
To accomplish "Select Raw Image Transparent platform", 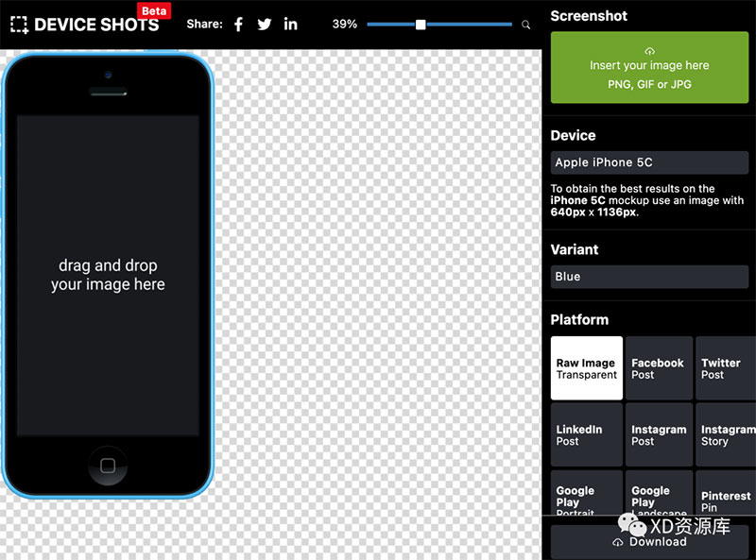I will (x=587, y=368).
